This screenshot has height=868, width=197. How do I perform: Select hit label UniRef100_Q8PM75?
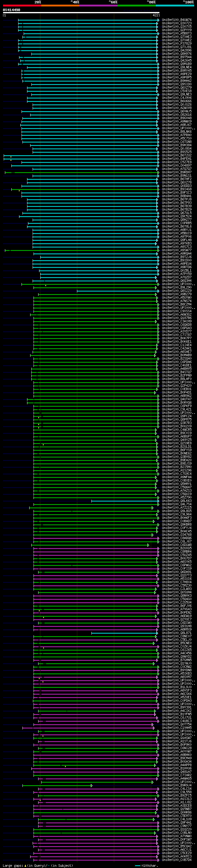[x=177, y=419]
